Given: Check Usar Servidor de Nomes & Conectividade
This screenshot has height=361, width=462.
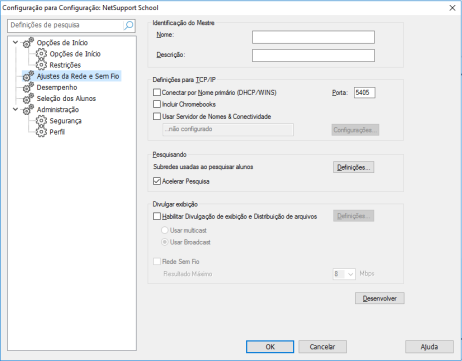Looking at the screenshot, I should point(157,116).
